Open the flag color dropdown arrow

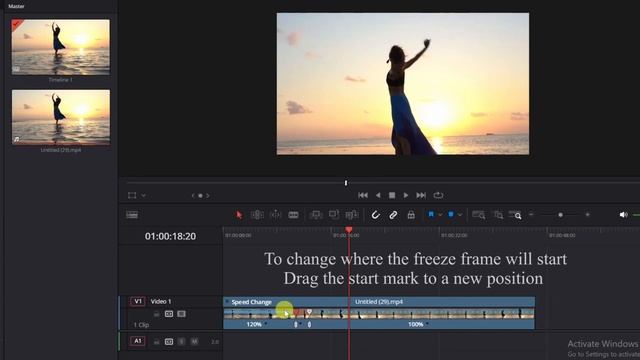(x=440, y=215)
